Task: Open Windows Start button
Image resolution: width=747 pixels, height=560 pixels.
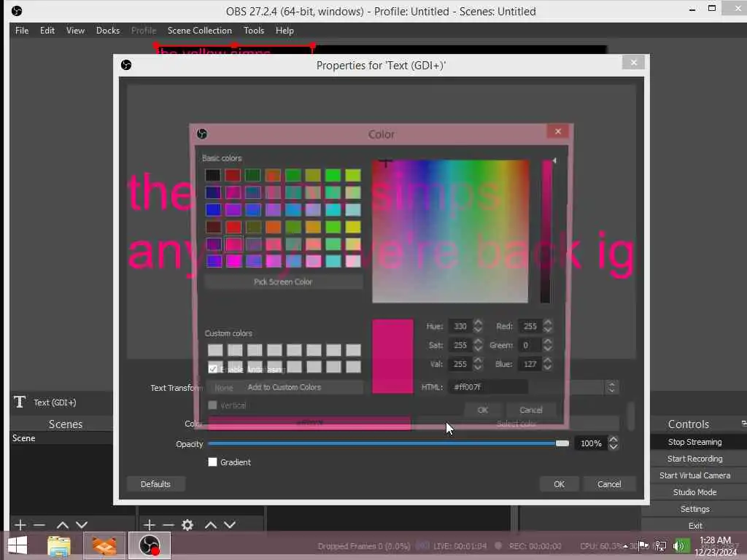Action: pos(18,545)
